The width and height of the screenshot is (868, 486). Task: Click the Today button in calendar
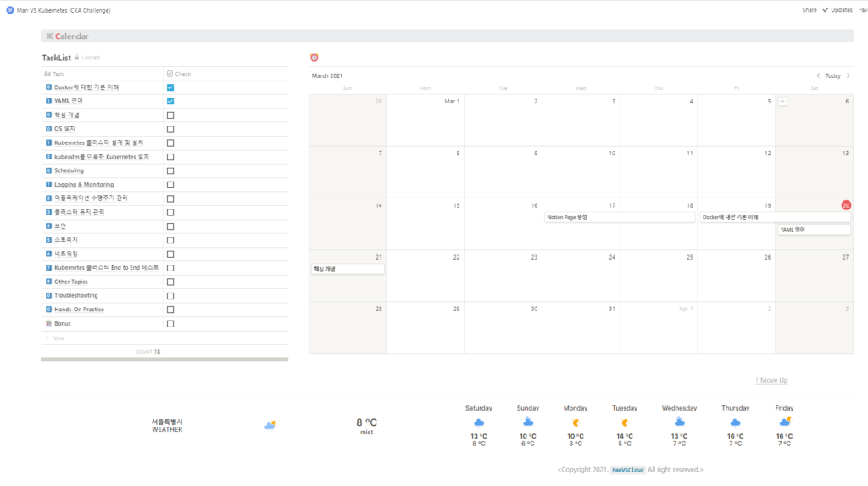pos(832,75)
